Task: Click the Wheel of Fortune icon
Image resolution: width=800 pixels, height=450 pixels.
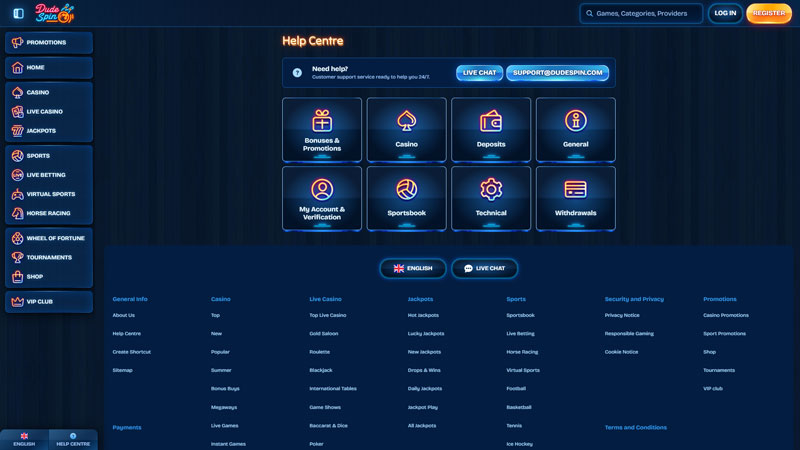Action: pyautogui.click(x=17, y=238)
